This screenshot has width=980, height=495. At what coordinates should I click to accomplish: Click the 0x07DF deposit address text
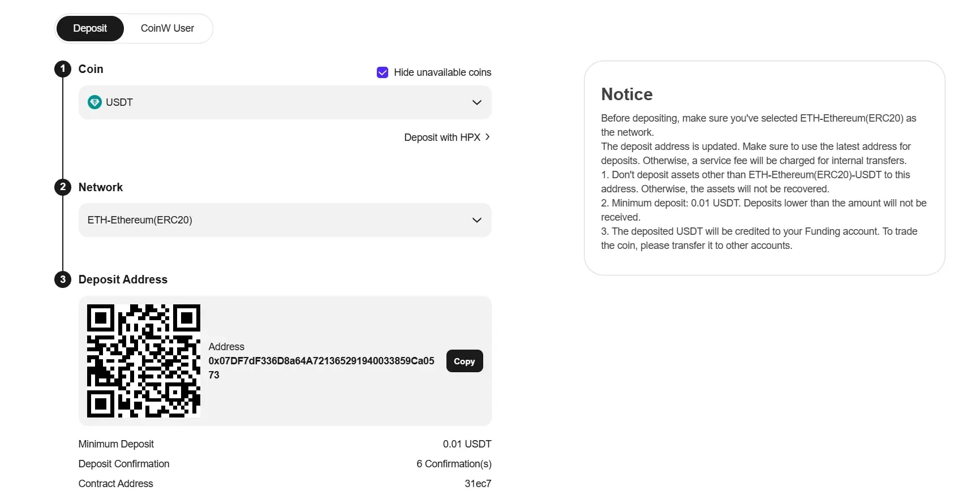click(x=321, y=368)
